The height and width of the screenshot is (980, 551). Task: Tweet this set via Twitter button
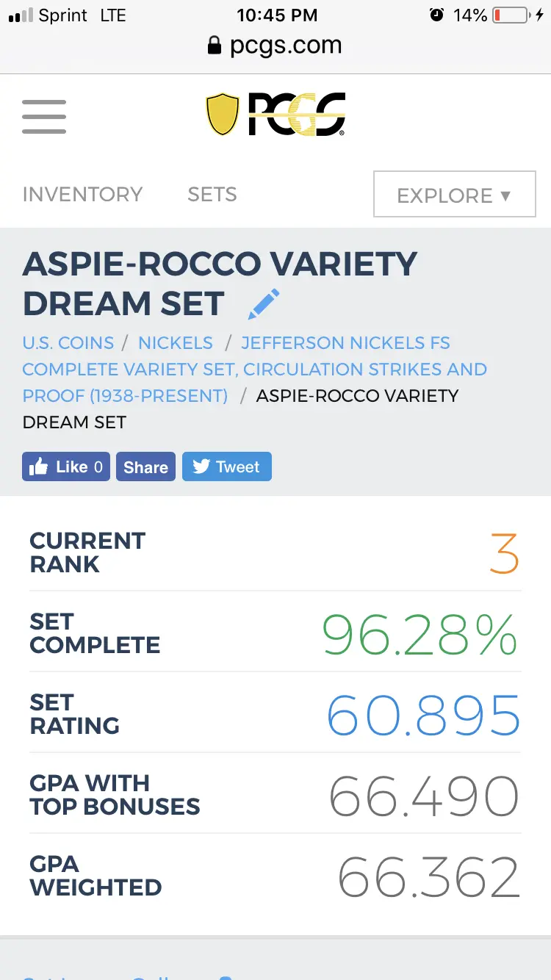pos(227,466)
